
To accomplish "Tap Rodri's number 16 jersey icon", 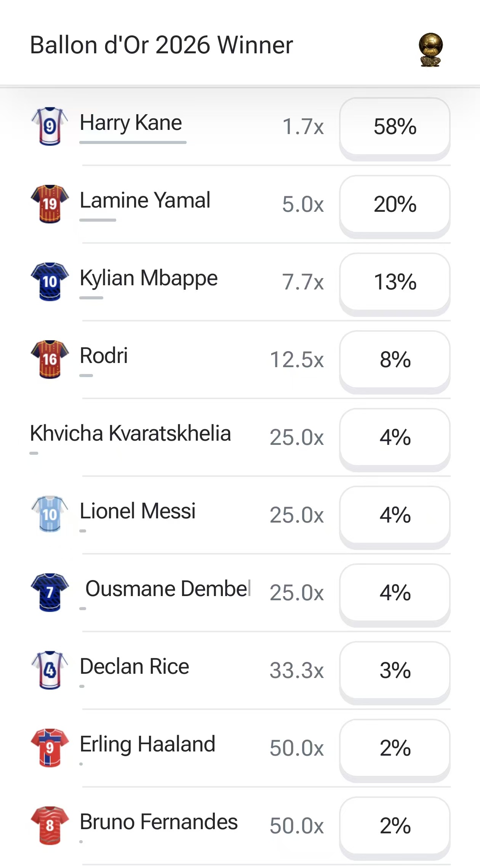I will click(50, 359).
